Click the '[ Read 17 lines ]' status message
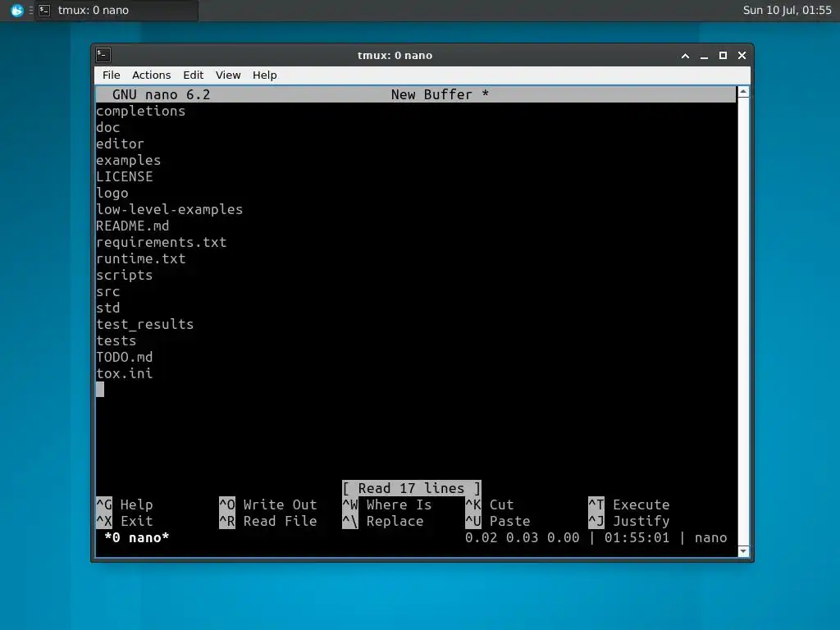Viewport: 840px width, 630px height. [412, 489]
